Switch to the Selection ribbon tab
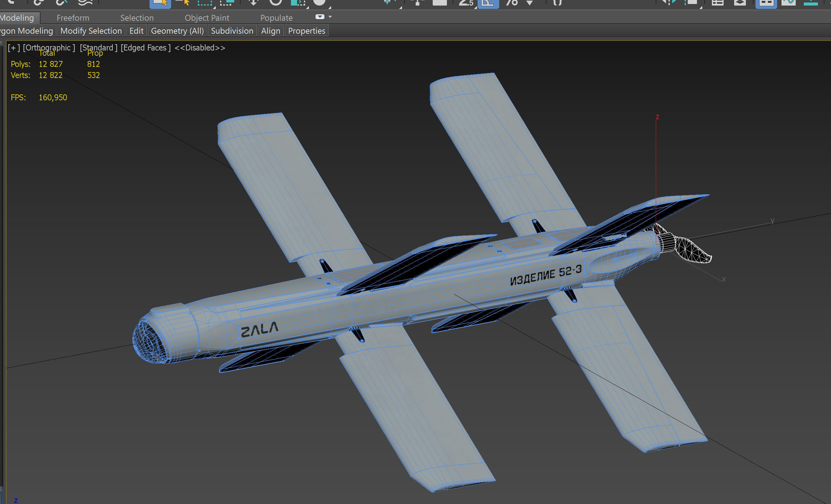831x504 pixels. tap(137, 18)
